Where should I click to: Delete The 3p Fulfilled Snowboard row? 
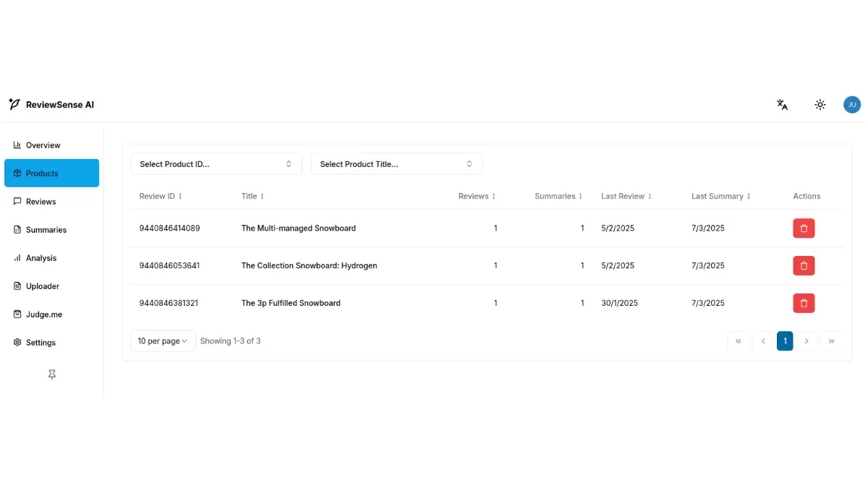coord(804,304)
